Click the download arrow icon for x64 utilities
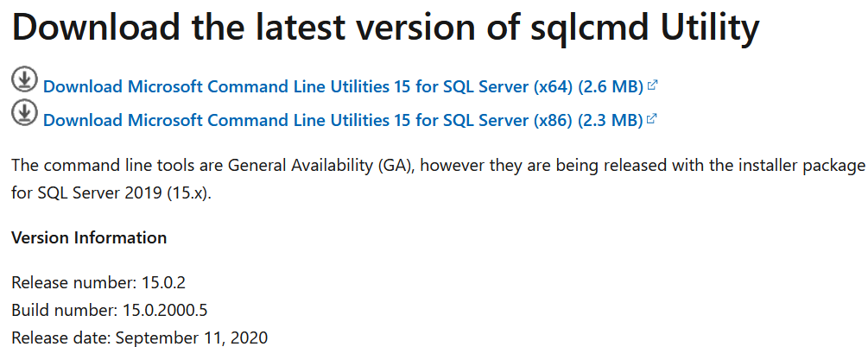868x347 pixels. coord(24,80)
